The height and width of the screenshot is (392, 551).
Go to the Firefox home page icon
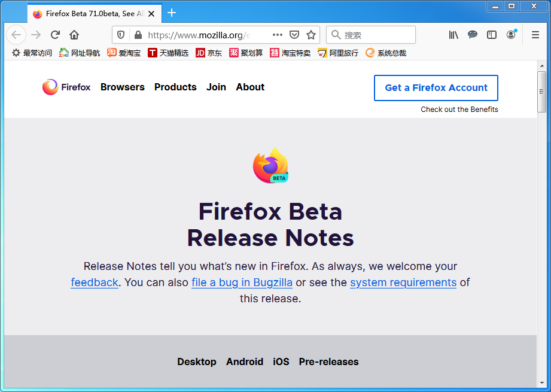tap(74, 35)
